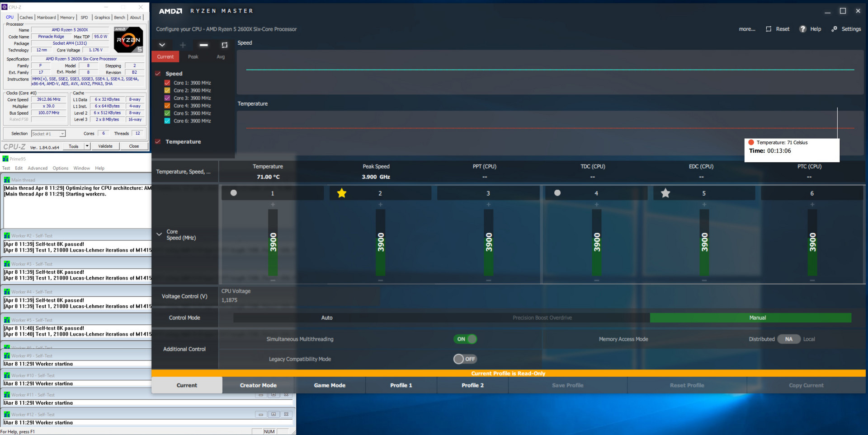Open Ryzen Master Settings gear icon

834,29
